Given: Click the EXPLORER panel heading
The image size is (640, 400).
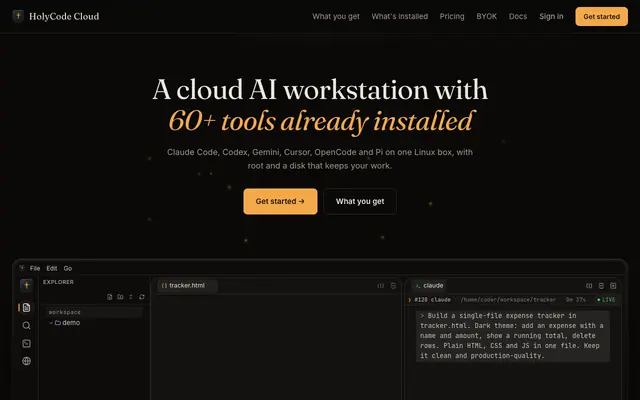Looking at the screenshot, I should pos(58,282).
